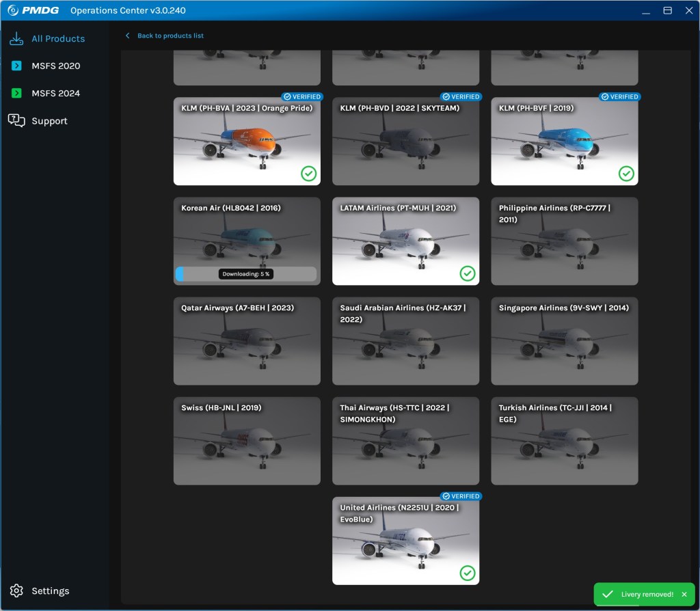The image size is (700, 611).
Task: Toggle the installed checkmark on LATAM Airlines
Action: pyautogui.click(x=468, y=273)
